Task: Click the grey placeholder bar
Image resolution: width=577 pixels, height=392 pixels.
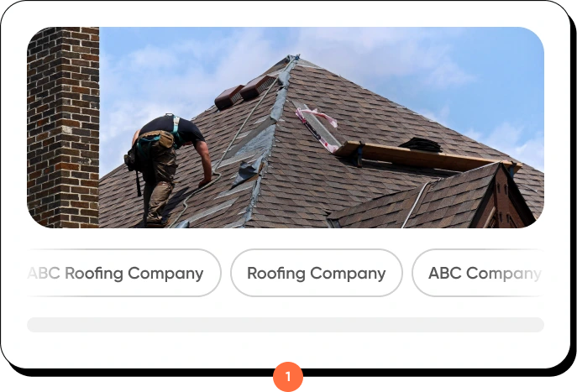Action: coord(286,325)
